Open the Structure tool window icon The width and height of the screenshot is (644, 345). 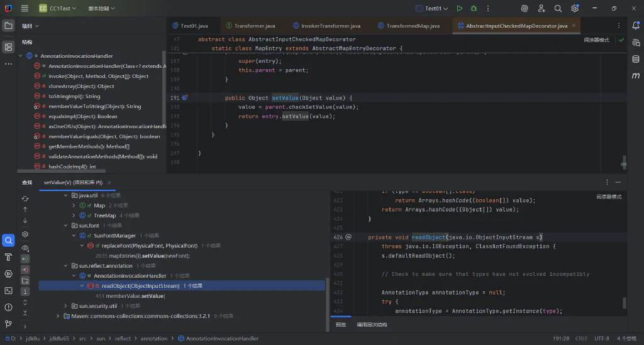(x=8, y=47)
